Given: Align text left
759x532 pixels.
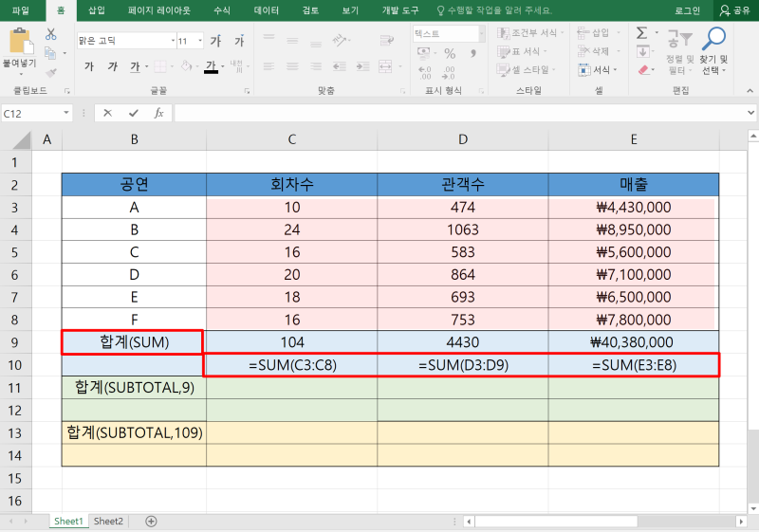Looking at the screenshot, I should point(268,66).
